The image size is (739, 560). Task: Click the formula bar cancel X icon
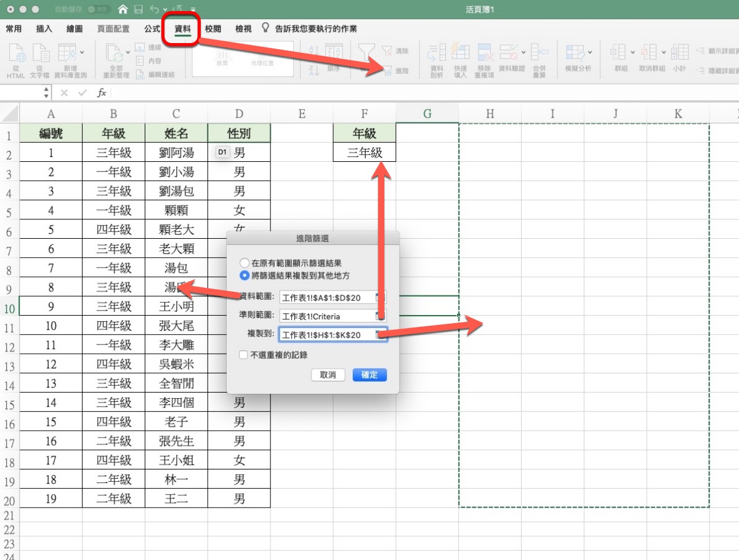[64, 93]
